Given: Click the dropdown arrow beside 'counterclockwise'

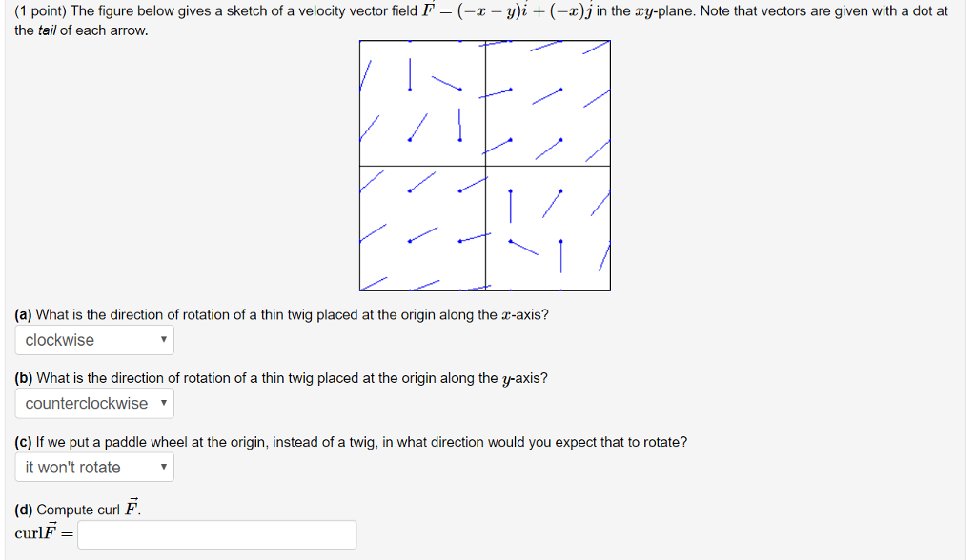Looking at the screenshot, I should pos(163,403).
